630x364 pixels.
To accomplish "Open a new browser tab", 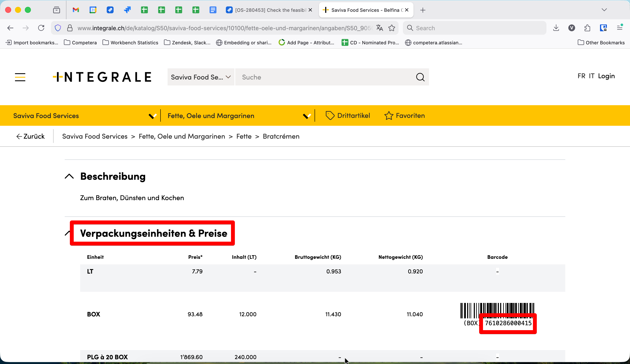I will click(423, 10).
